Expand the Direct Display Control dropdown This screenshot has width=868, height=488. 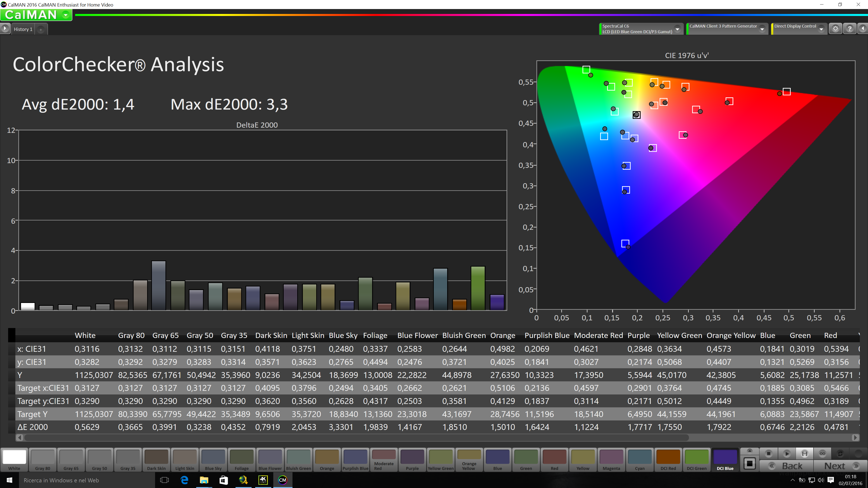821,29
